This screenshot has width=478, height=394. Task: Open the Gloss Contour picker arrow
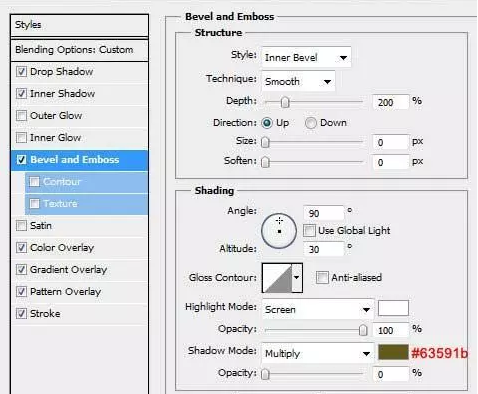point(297,278)
